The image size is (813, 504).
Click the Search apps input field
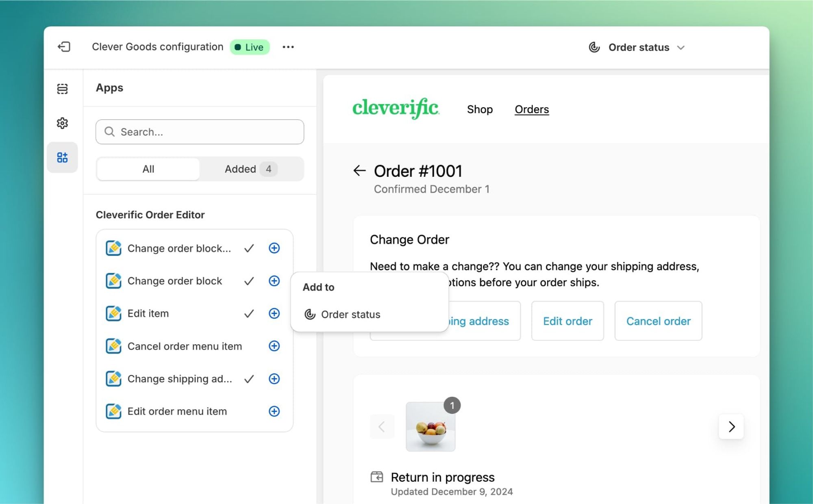(200, 132)
